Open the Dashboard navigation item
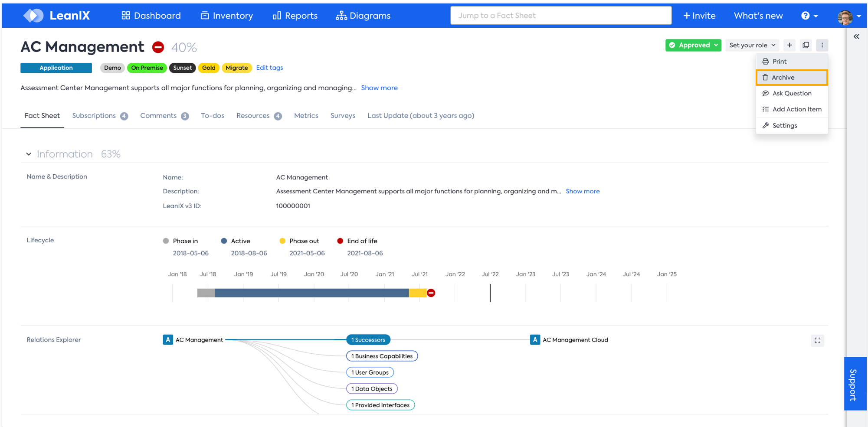Screen dimensions: 868x427 click(151, 16)
